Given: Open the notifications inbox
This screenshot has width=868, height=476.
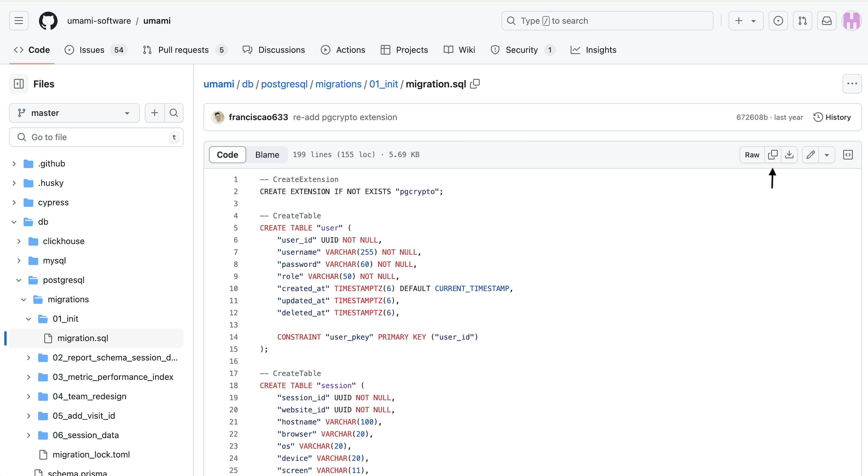Looking at the screenshot, I should click(827, 21).
